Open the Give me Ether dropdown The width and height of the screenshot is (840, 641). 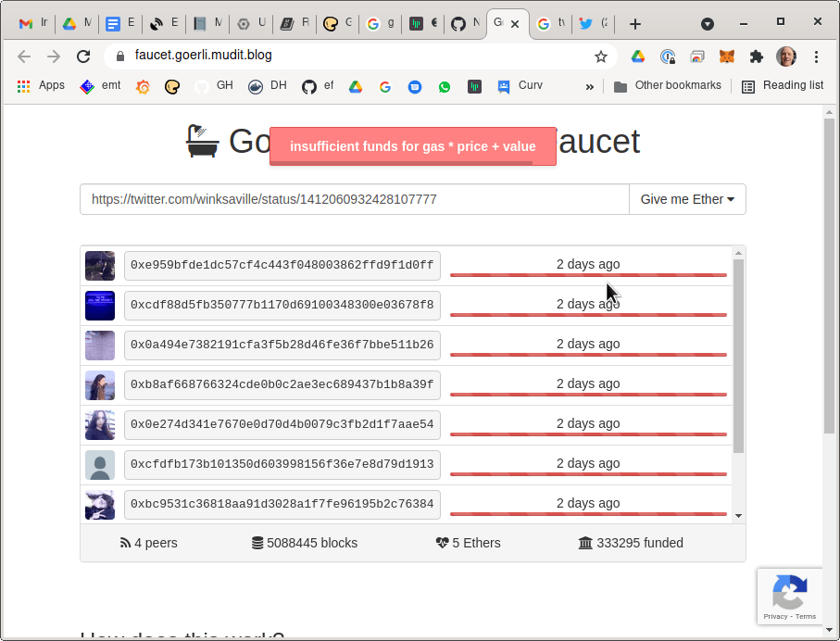pyautogui.click(x=687, y=199)
